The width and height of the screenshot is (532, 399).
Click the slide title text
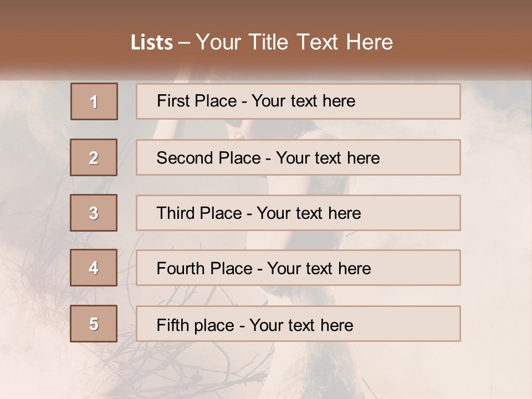click(262, 42)
